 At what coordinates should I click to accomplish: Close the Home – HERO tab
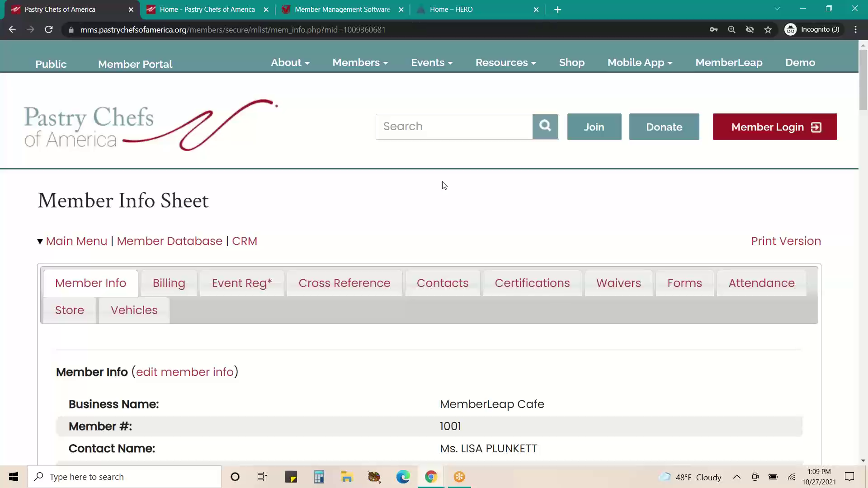point(536,9)
